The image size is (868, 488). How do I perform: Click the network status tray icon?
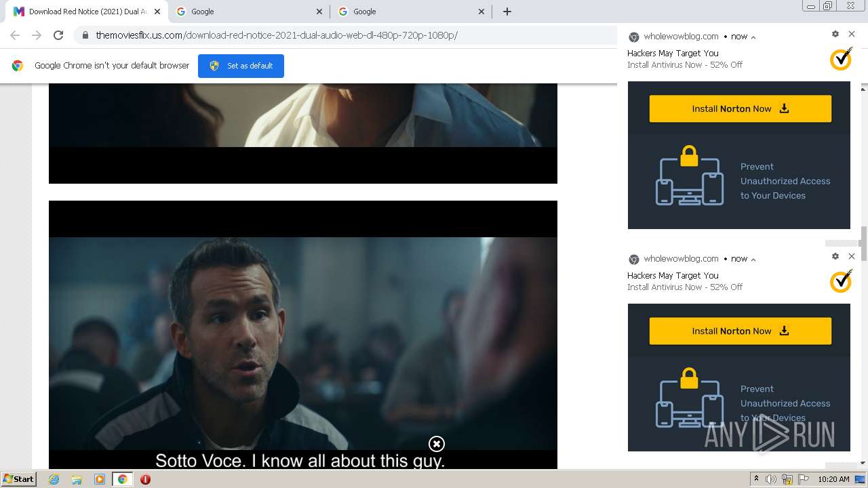[x=787, y=479]
